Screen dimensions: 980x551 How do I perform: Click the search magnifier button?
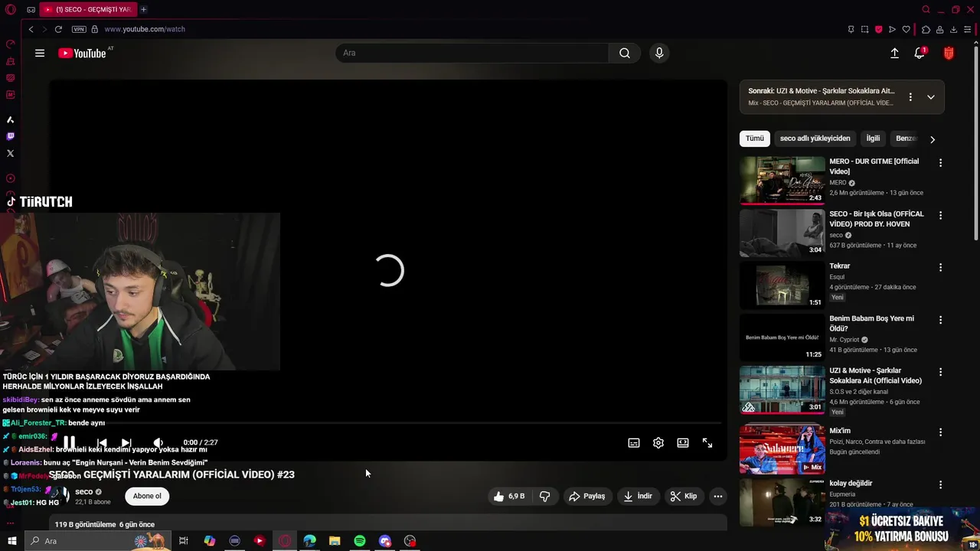[x=625, y=53]
